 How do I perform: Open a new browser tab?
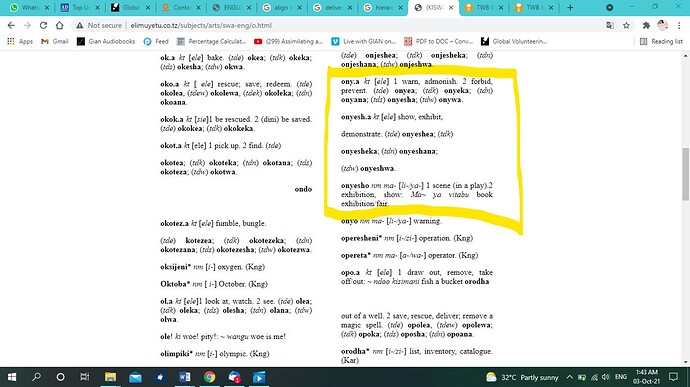click(570, 7)
